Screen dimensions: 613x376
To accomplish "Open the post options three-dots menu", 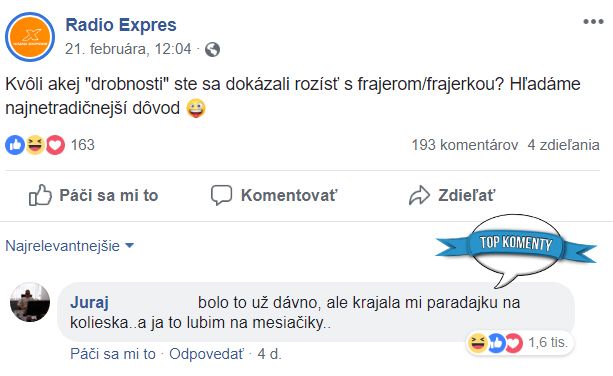I will 593,21.
